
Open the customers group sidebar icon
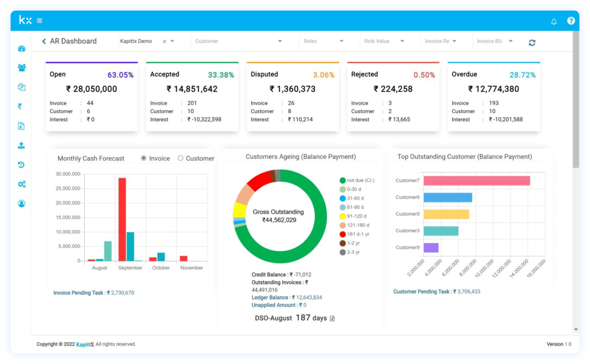point(22,68)
